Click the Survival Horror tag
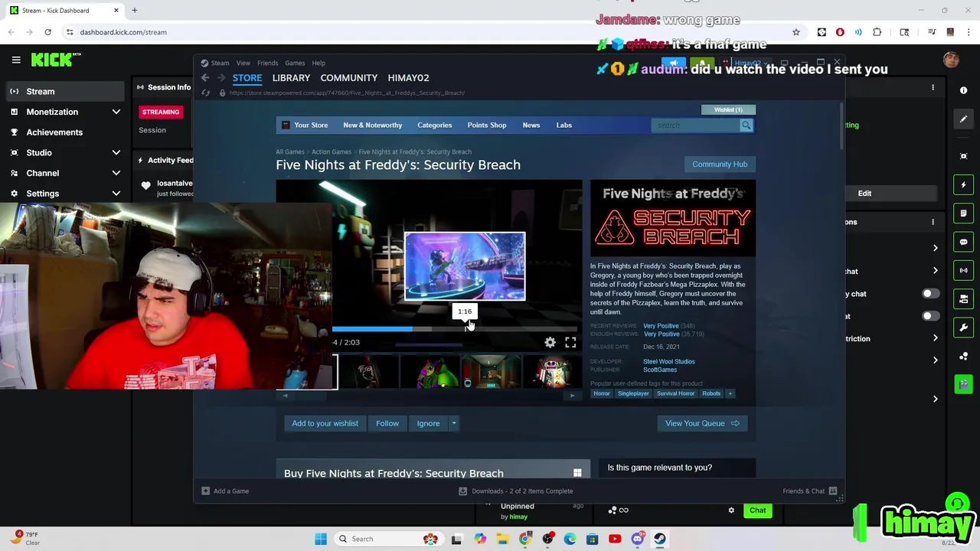The width and height of the screenshot is (980, 551). 675,393
